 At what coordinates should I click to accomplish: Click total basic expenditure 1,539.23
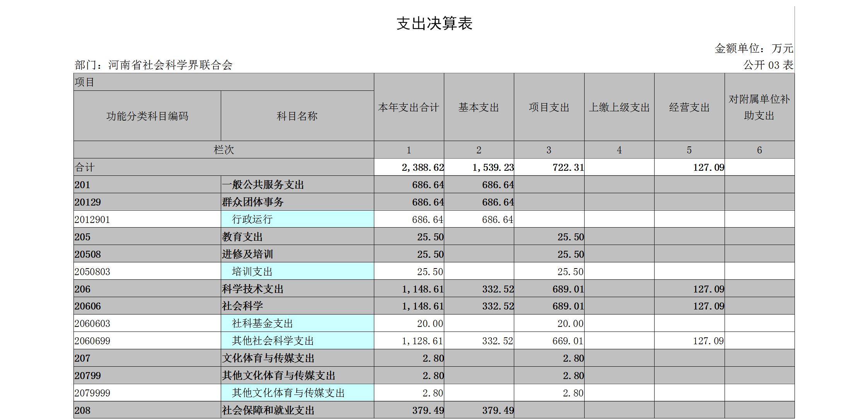pos(493,167)
